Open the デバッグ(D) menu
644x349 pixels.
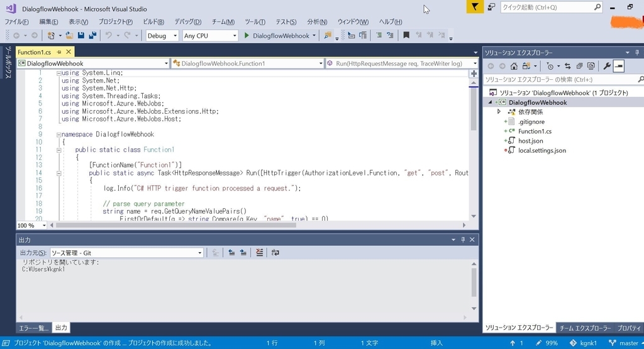pyautogui.click(x=187, y=22)
